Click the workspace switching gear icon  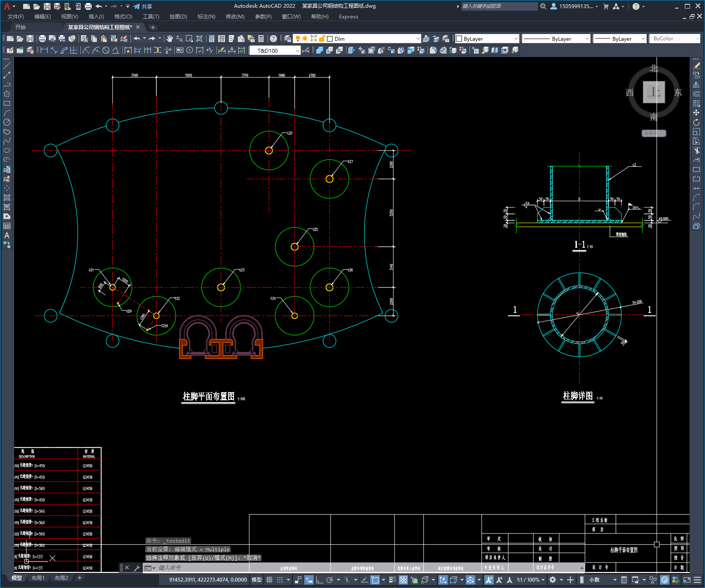tap(552, 580)
